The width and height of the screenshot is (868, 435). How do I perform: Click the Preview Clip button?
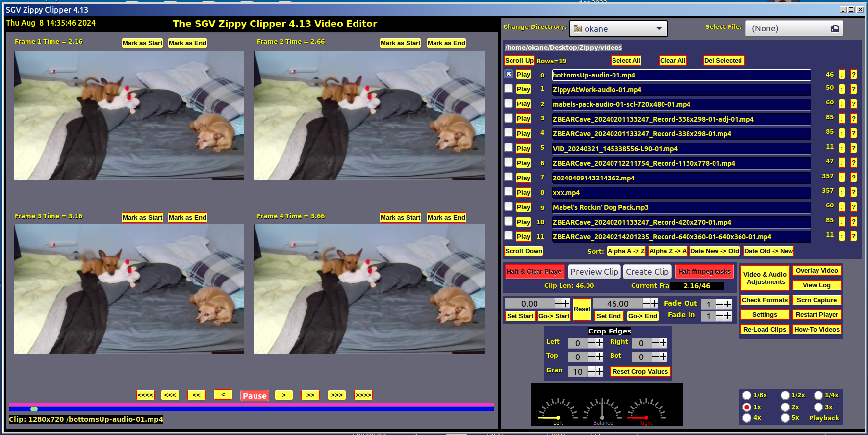(x=594, y=272)
